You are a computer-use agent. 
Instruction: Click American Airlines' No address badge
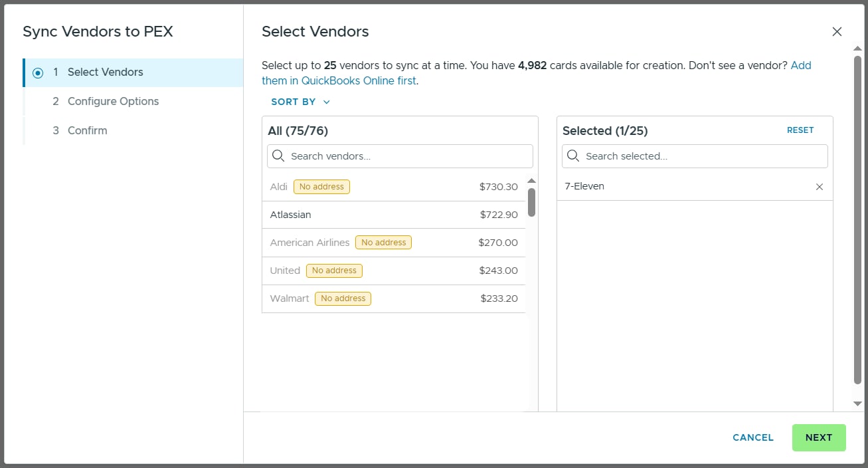(383, 243)
